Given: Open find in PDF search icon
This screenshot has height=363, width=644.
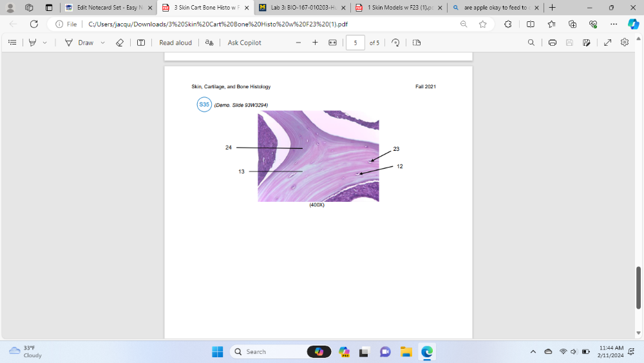Looking at the screenshot, I should pos(531,43).
